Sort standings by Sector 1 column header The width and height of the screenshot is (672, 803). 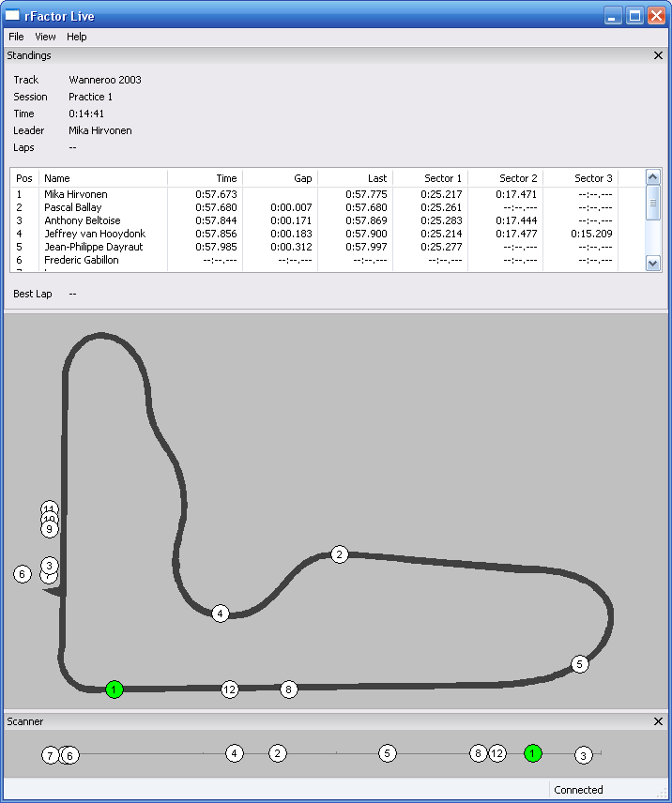(x=430, y=178)
